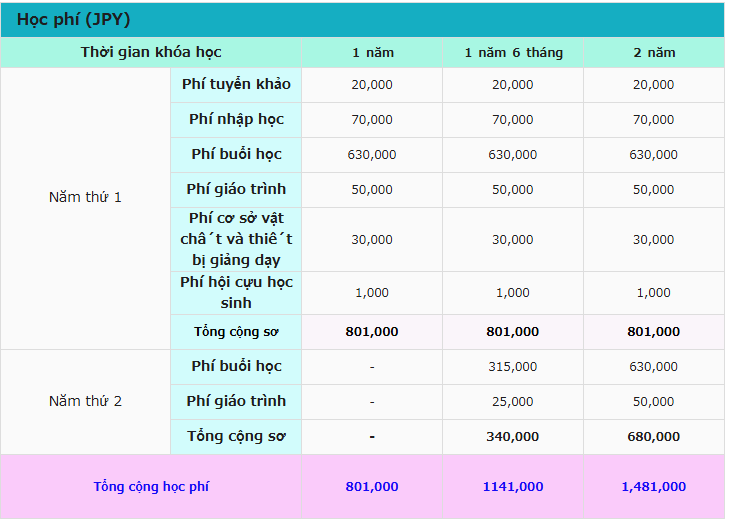The image size is (730, 520).
Task: Click Phí giáo trình label in Năm thứ 1
Action: click(x=236, y=189)
